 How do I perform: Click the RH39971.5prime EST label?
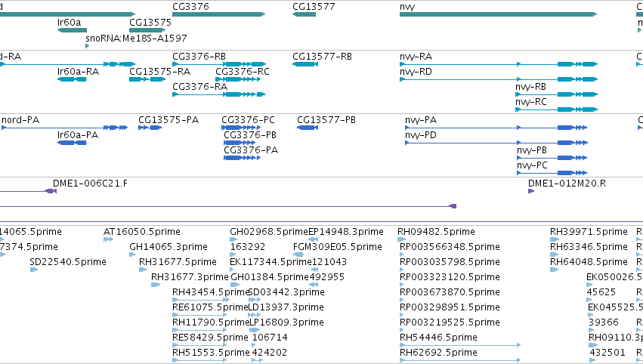pos(589,232)
